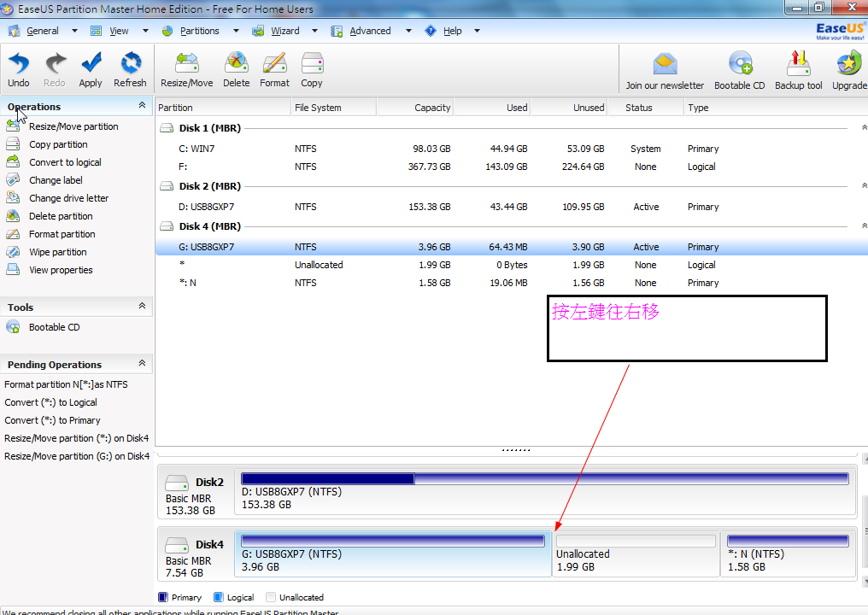Select the D: USB8GXP7 block on Disk2
The width and height of the screenshot is (868, 615).
(545, 491)
